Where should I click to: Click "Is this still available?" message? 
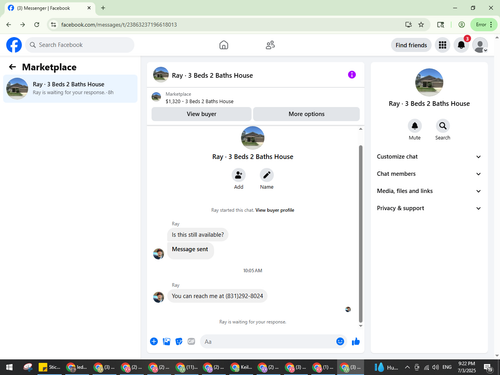point(198,235)
